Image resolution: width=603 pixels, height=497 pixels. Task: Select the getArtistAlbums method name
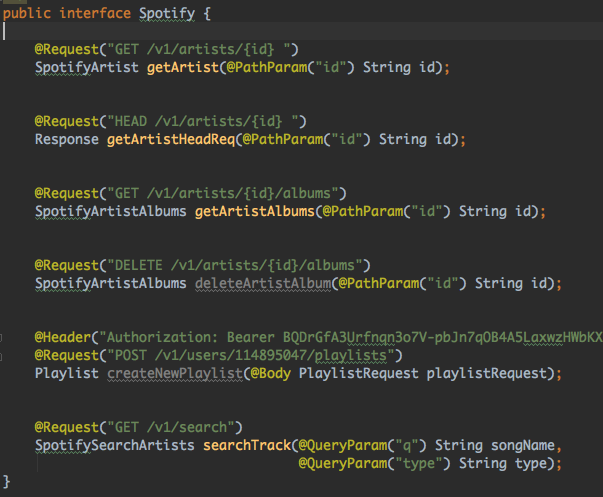[x=255, y=212]
